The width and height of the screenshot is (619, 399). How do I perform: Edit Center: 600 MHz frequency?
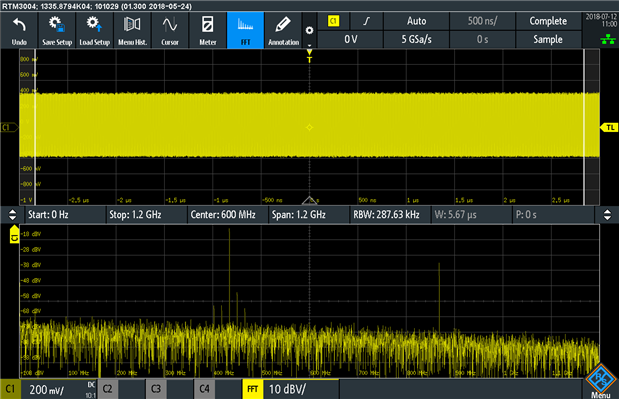[227, 215]
